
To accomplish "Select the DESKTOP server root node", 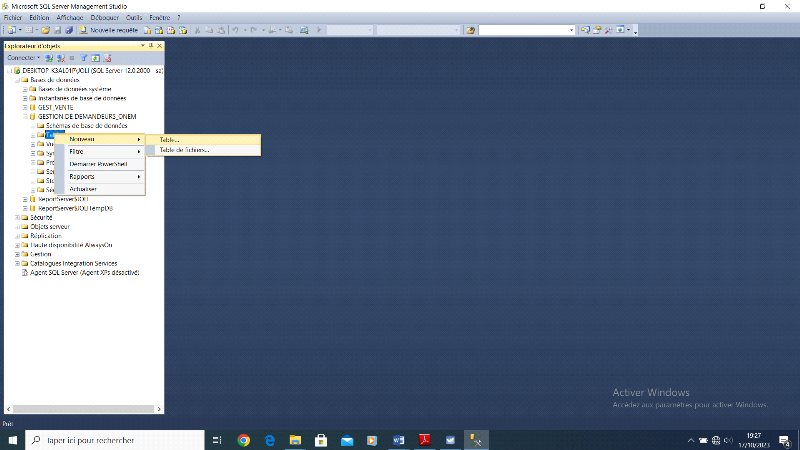I will (92, 70).
